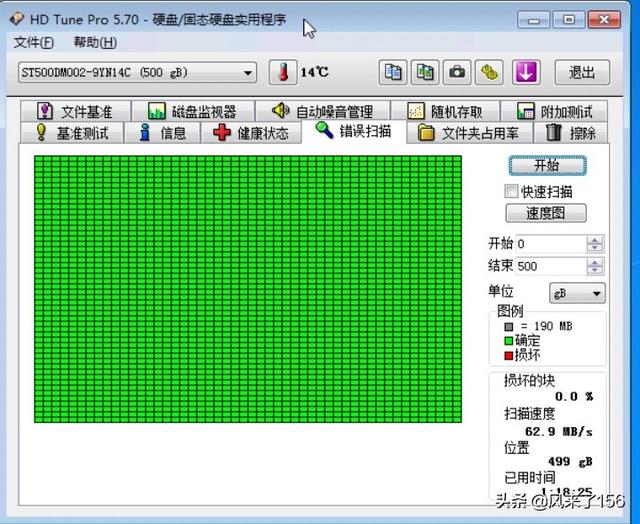640x524 pixels.
Task: Switch to the 文件夹占用率 tab
Action: (470, 133)
